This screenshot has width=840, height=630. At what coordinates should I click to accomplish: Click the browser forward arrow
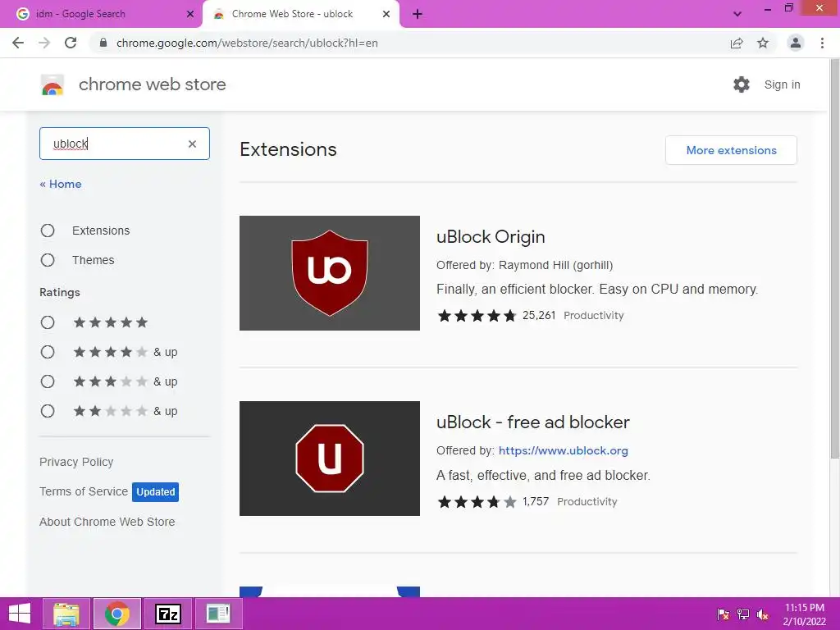coord(44,43)
